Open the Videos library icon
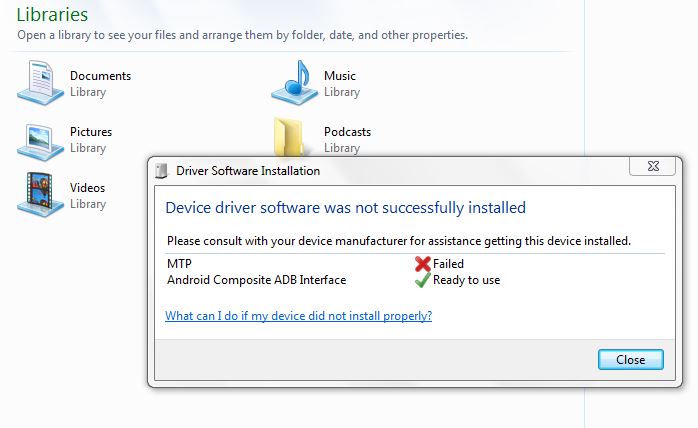Viewport: 698px width, 428px height. pos(41,195)
